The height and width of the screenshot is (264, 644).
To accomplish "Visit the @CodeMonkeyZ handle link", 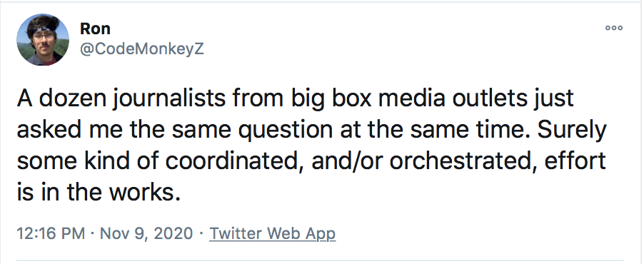I will 141,49.
